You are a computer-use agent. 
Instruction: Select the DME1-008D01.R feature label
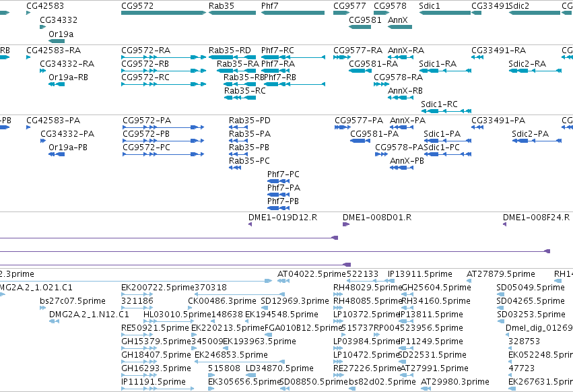pos(377,217)
